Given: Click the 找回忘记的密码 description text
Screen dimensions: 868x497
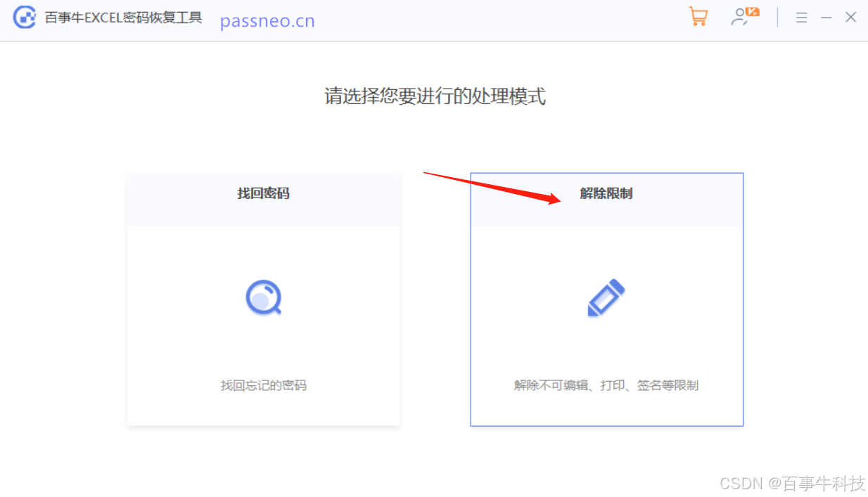Looking at the screenshot, I should [264, 385].
